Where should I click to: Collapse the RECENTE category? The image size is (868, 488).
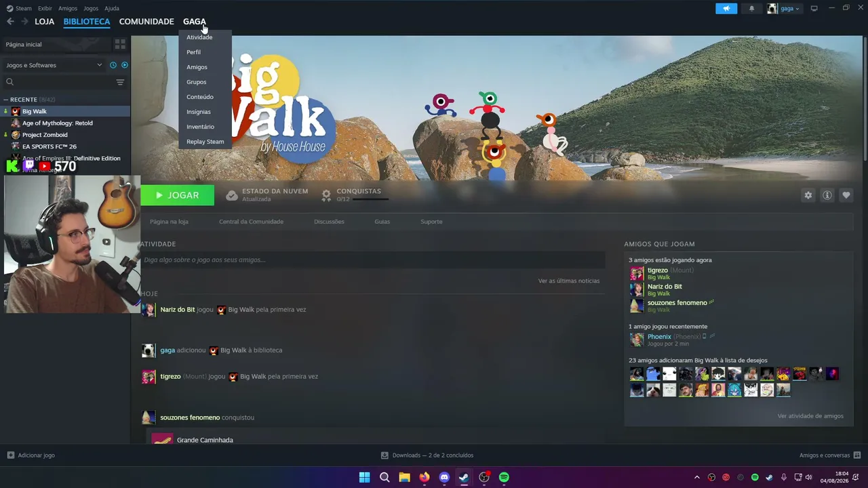[x=5, y=100]
